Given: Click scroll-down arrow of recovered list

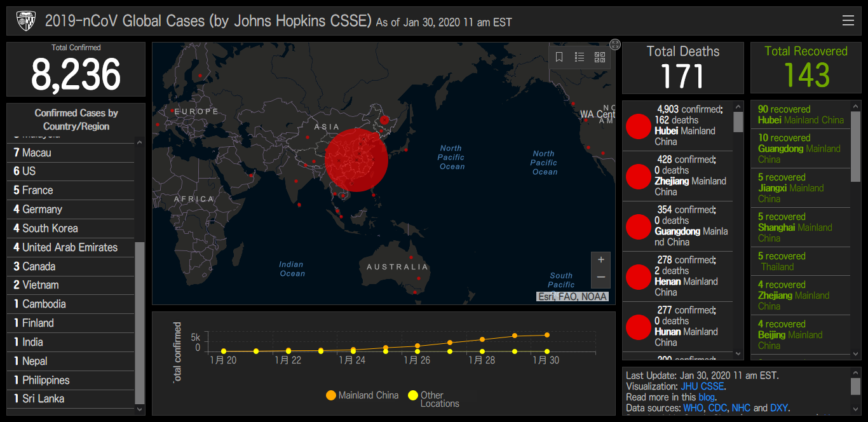Looking at the screenshot, I should pos(856,354).
